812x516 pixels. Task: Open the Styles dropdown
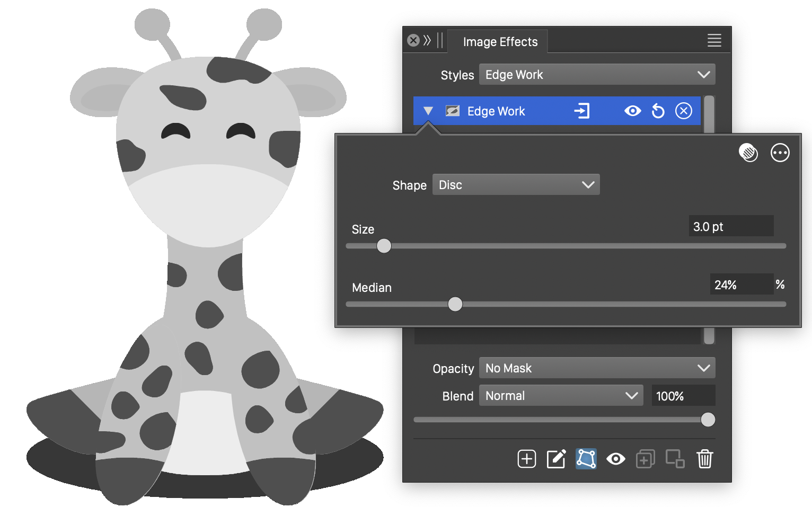(597, 75)
